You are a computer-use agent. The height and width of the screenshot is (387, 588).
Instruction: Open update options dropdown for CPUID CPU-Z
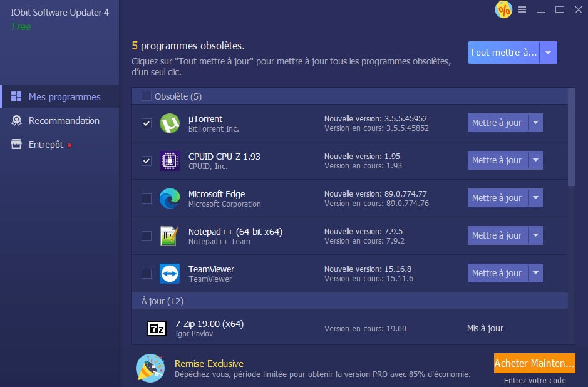click(x=535, y=160)
